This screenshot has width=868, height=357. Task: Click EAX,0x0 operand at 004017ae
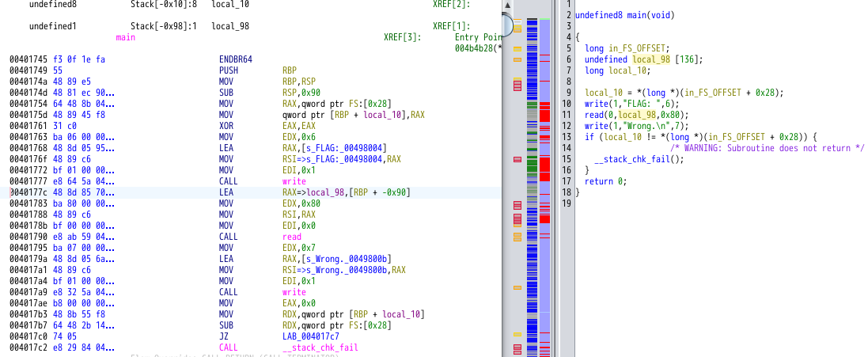[298, 302]
